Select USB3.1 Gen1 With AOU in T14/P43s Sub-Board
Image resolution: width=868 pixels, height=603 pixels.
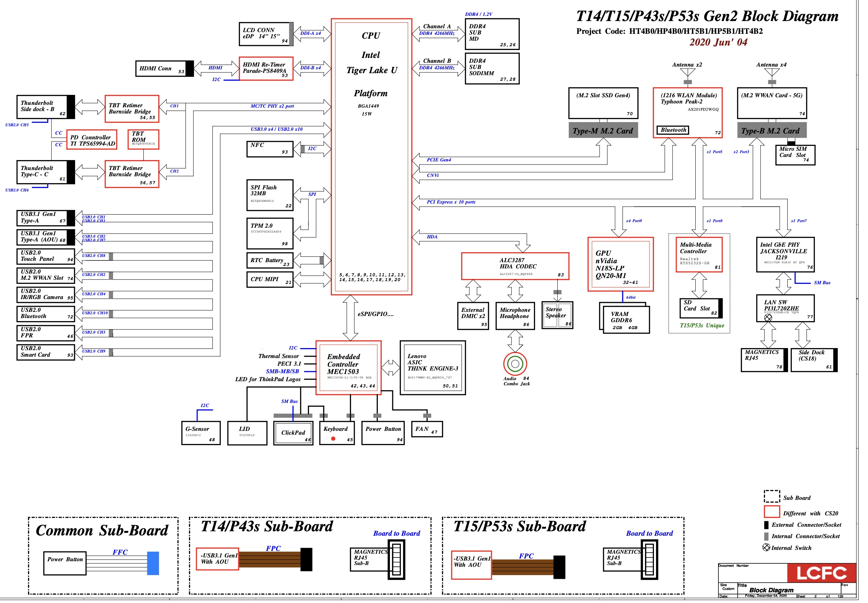coord(218,559)
